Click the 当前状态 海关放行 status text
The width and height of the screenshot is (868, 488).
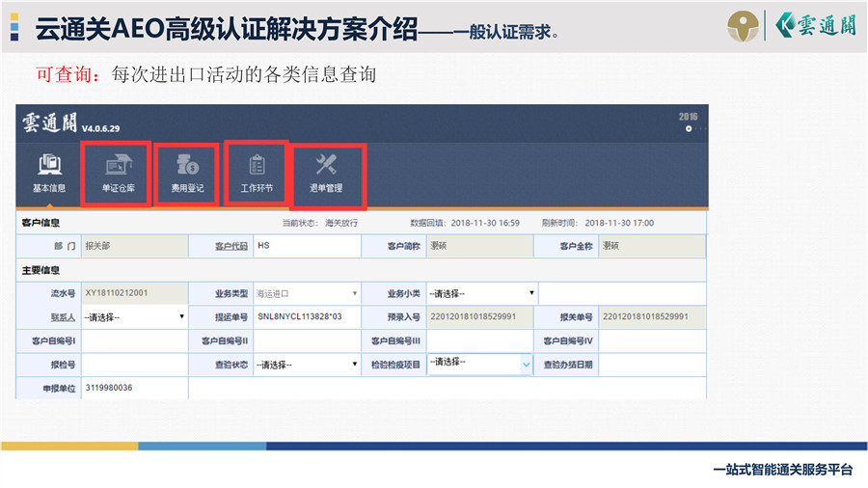point(320,223)
